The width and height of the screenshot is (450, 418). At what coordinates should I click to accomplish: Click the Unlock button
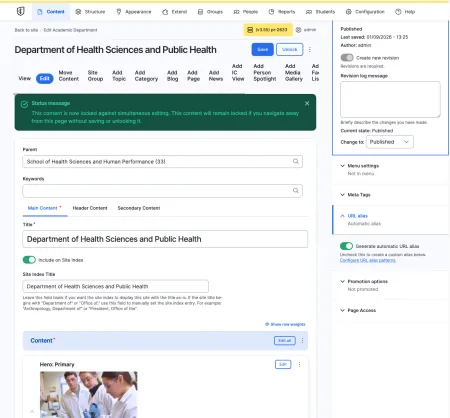[x=289, y=49]
